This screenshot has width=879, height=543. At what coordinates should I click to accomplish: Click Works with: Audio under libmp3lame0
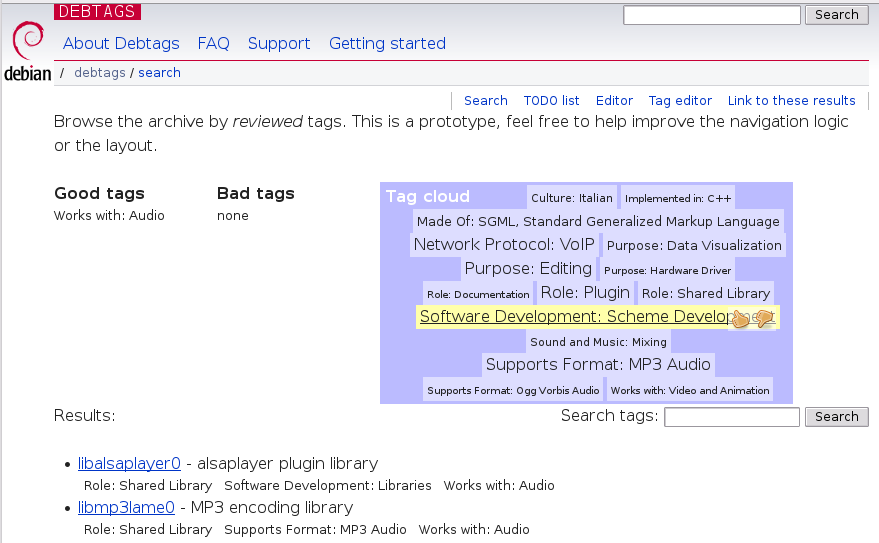tap(474, 530)
